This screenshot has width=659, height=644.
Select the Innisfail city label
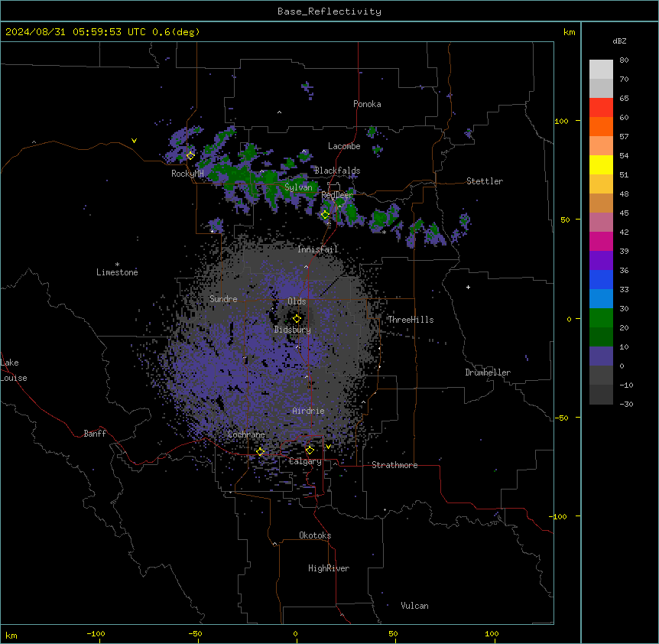317,249
